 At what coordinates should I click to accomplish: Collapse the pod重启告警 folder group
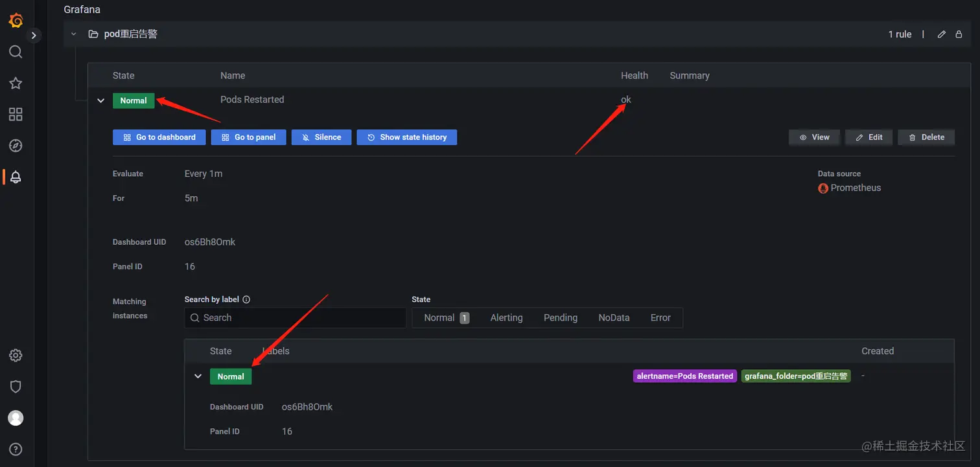[x=73, y=34]
